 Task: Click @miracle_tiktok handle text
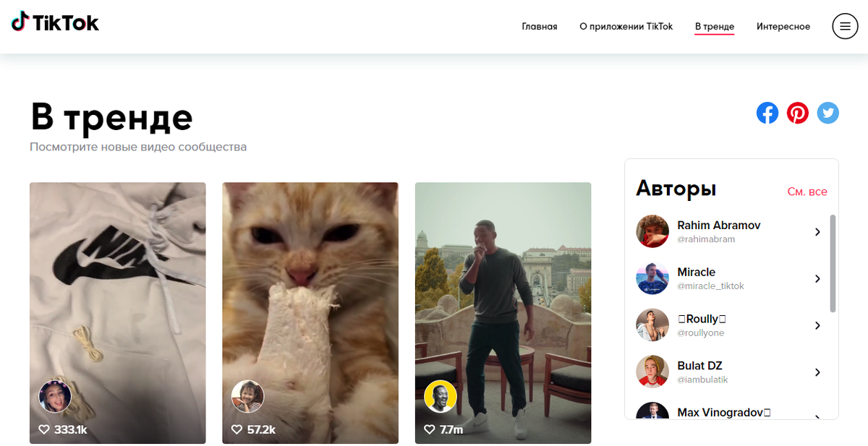click(710, 286)
